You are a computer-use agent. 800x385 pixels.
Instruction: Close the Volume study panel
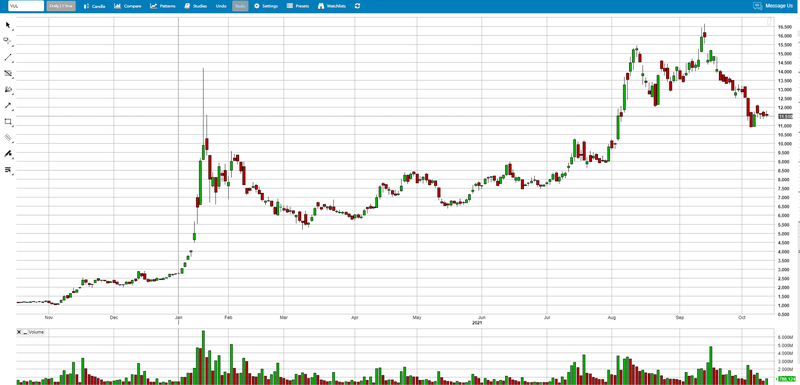[x=19, y=332]
